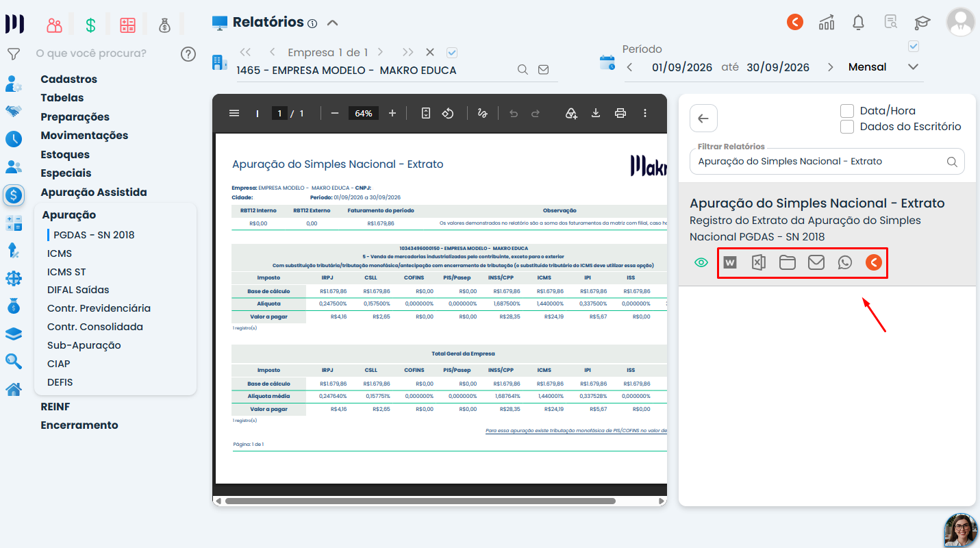Send report by email envelope icon
This screenshot has width=980, height=548.
coord(816,262)
